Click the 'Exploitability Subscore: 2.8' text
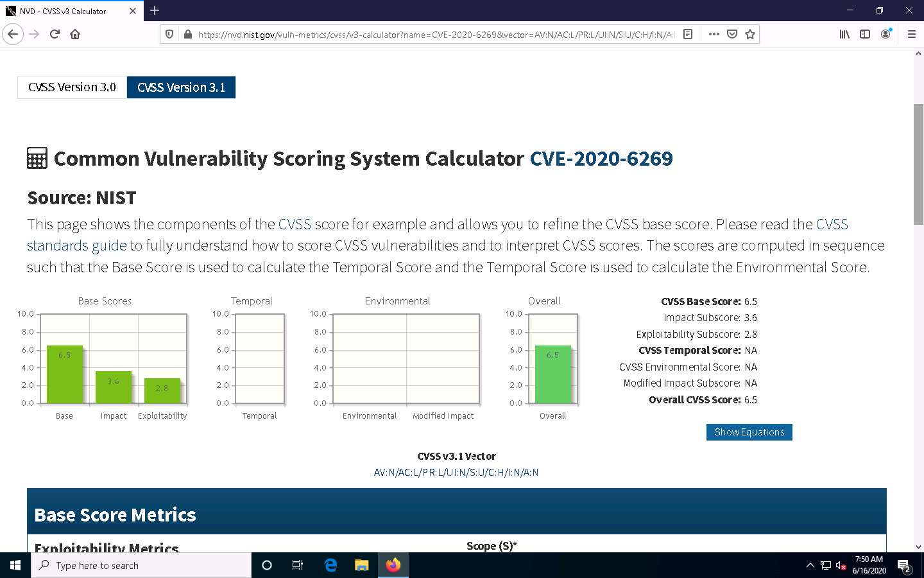The width and height of the screenshot is (924, 578). 697,335
